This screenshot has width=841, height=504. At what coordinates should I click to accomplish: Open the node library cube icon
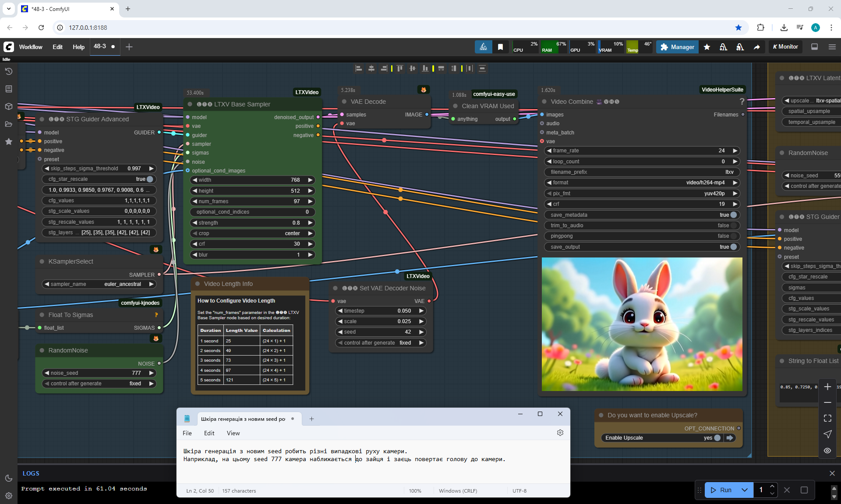tap(8, 106)
